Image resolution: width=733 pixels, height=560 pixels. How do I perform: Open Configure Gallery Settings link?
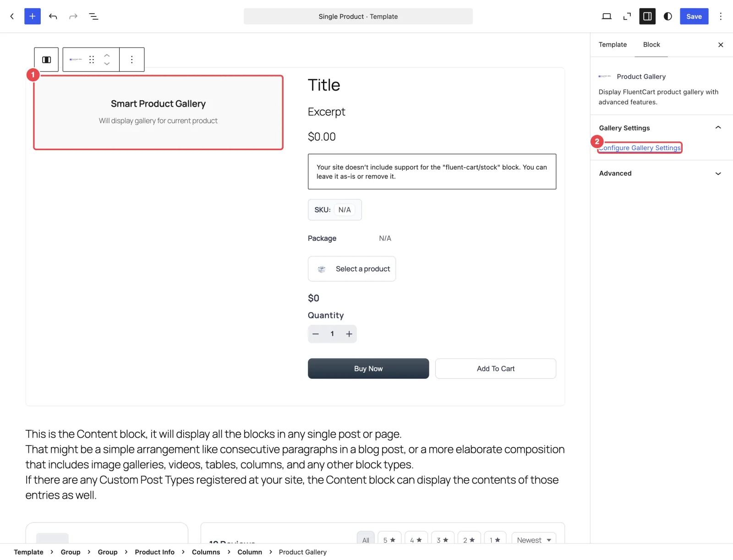click(640, 148)
